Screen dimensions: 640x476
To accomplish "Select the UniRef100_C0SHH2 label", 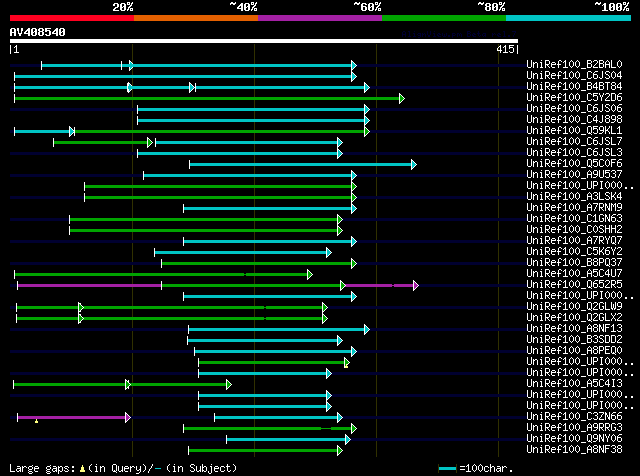I will tap(574, 230).
